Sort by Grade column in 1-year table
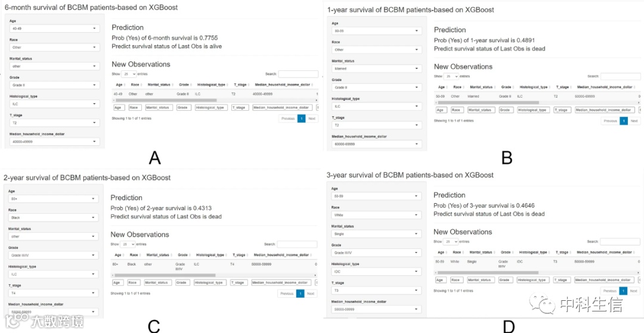This screenshot has width=644, height=333. (x=506, y=87)
